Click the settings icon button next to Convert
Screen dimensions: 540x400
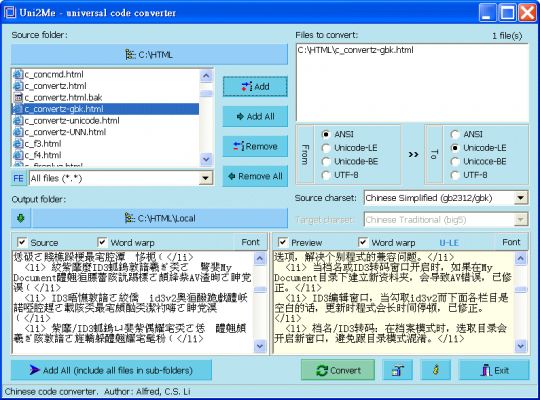click(x=397, y=370)
